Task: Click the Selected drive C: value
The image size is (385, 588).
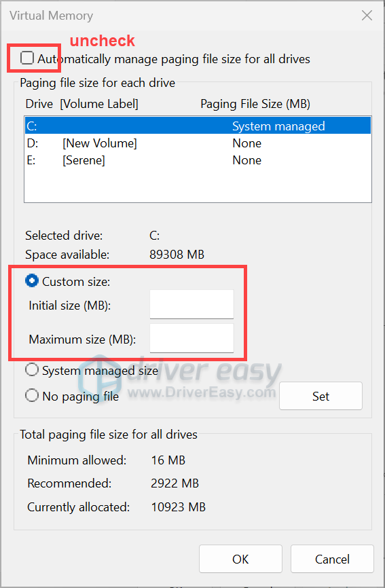Action: tap(154, 236)
